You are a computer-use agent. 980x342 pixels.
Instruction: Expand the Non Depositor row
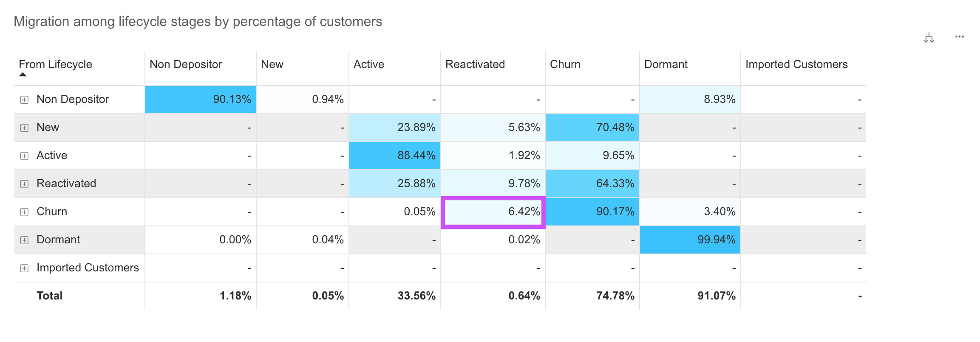25,100
